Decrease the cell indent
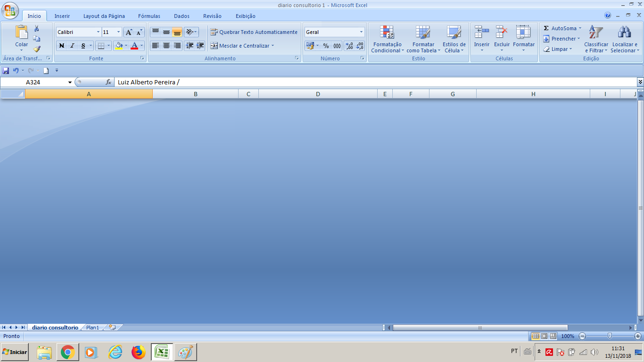 point(190,46)
